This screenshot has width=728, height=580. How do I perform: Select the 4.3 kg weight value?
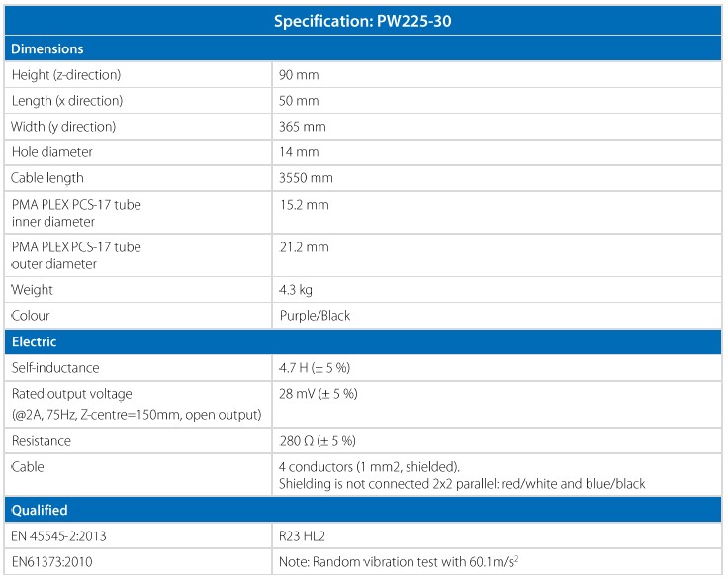pyautogui.click(x=298, y=290)
